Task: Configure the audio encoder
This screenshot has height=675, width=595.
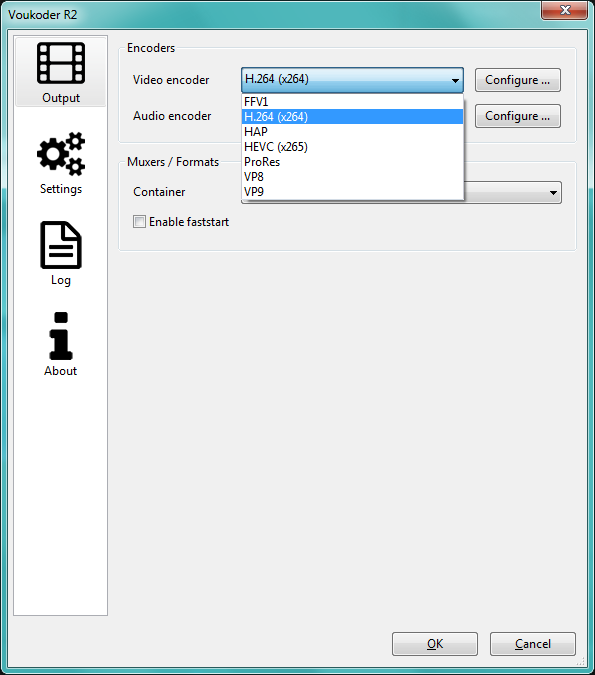Action: (x=518, y=116)
